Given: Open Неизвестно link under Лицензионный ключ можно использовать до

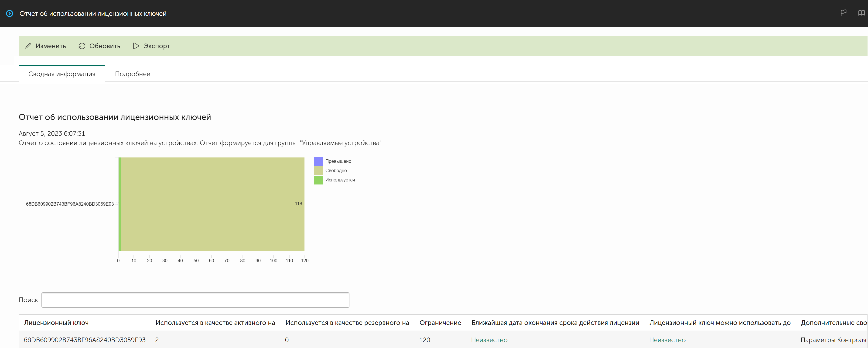Looking at the screenshot, I should tap(667, 340).
